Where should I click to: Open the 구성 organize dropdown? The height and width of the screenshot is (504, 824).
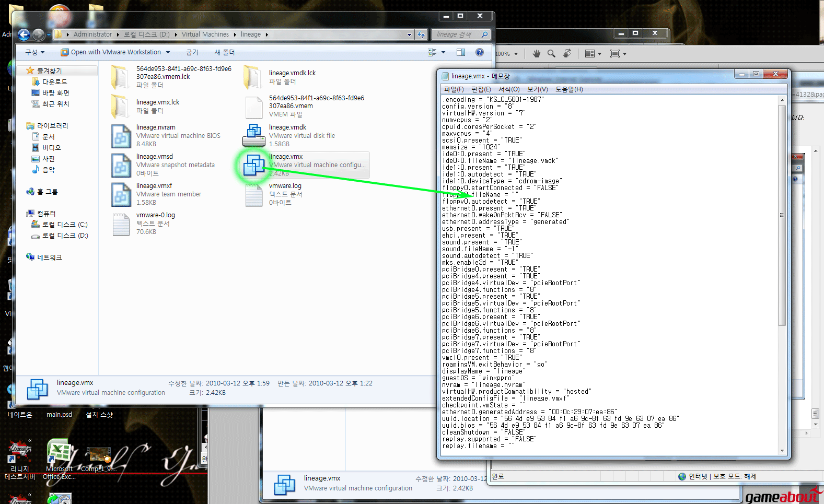click(x=35, y=52)
